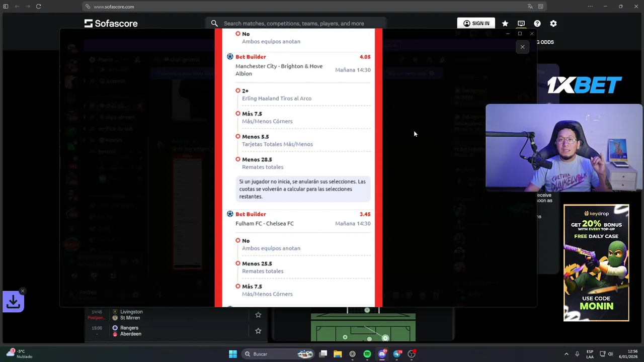
Task: Click the microphone tray icon
Action: coord(577,354)
